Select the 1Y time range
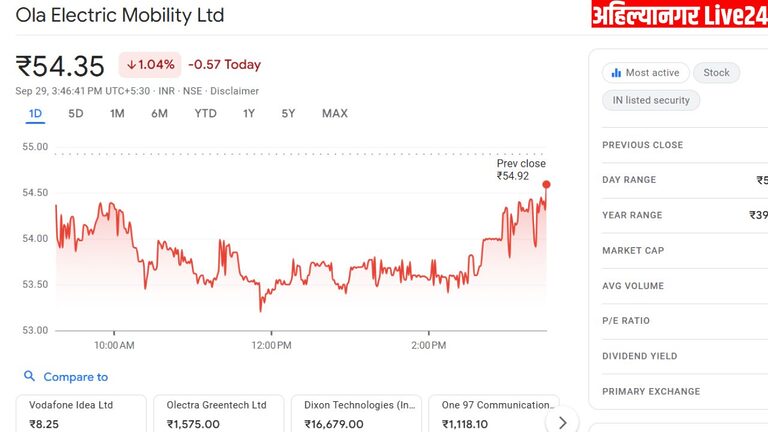 click(x=249, y=113)
